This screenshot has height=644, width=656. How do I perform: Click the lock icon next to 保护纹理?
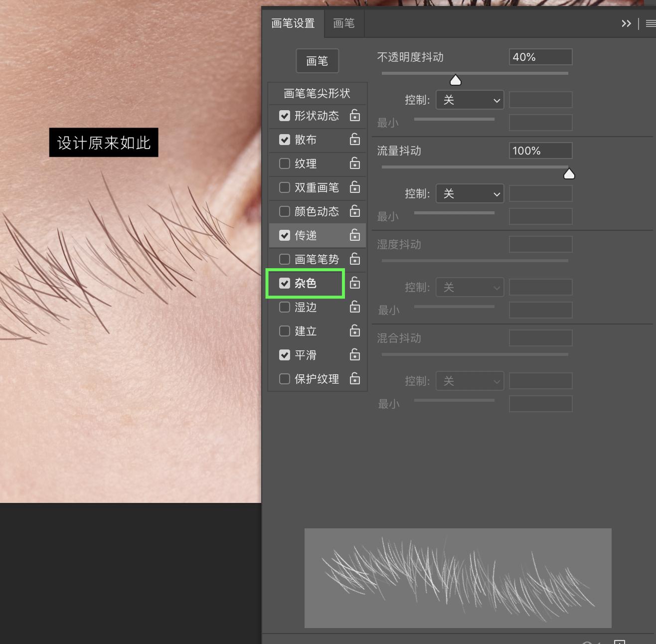(354, 379)
